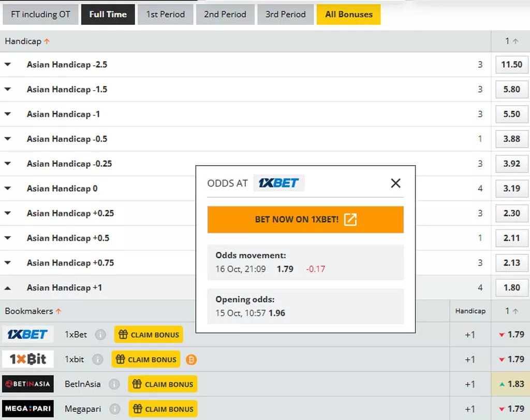Claim bonus for BetInAsia
The width and height of the screenshot is (530, 420).
coord(163,384)
